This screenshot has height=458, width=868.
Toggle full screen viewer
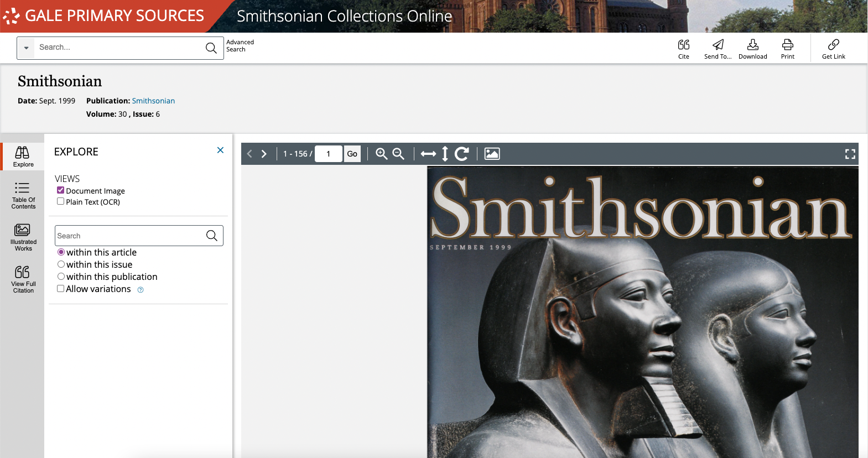click(850, 154)
